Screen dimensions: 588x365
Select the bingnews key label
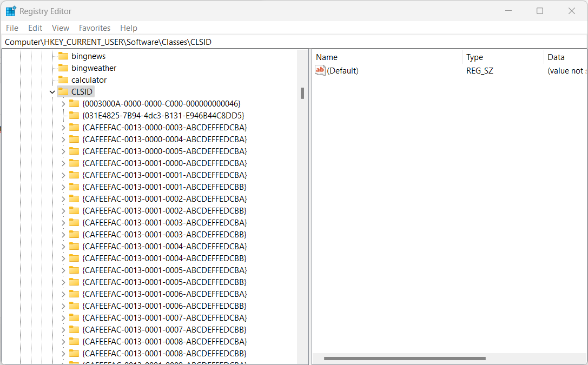click(x=89, y=56)
